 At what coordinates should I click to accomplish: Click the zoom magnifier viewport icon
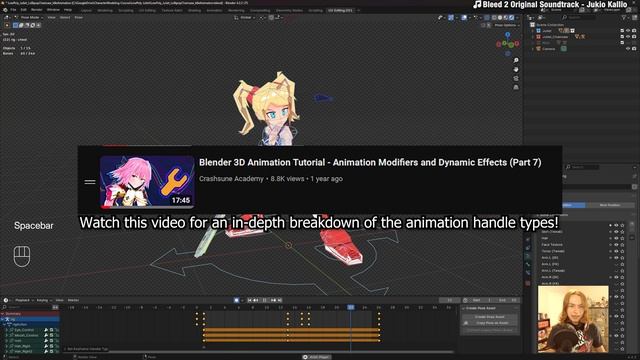(516, 60)
